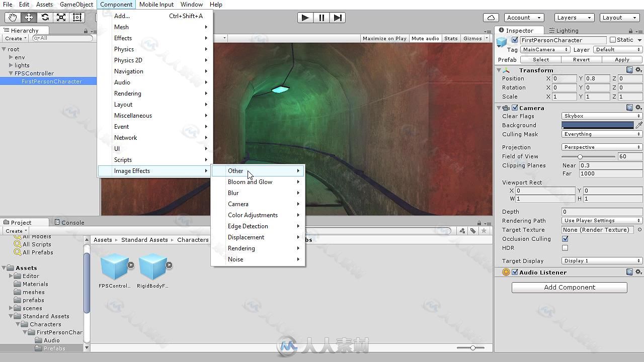Toggle Mute audio in Game view
The width and height of the screenshot is (644, 362).
point(425,38)
